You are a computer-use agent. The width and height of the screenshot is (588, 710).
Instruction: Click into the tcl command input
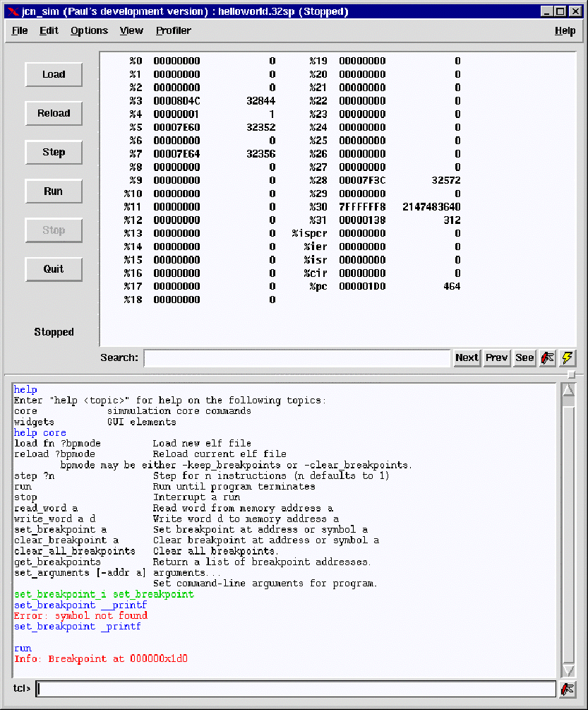point(296,689)
